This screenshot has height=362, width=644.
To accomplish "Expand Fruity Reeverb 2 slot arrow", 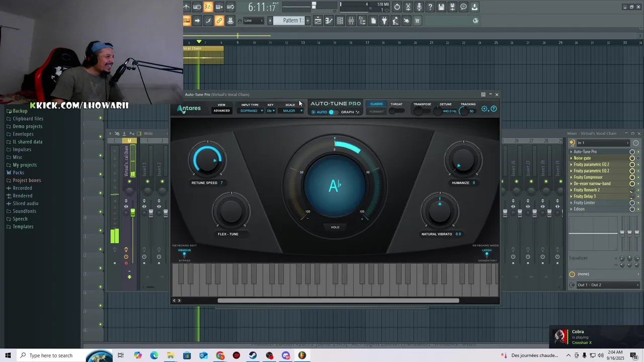I will (x=571, y=190).
